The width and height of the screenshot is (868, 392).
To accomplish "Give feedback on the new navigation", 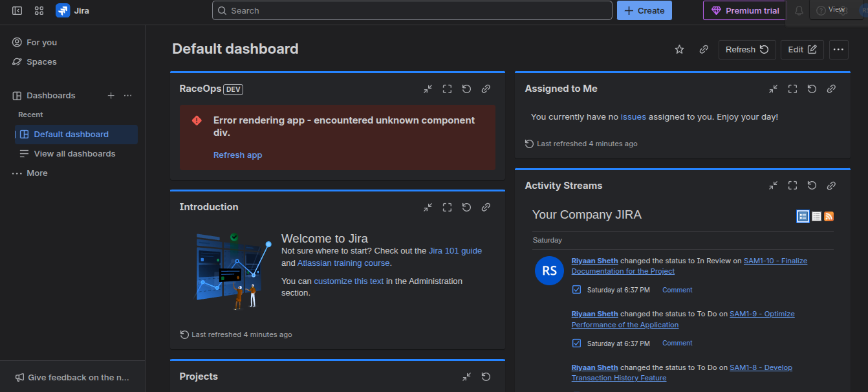I will pos(72,377).
